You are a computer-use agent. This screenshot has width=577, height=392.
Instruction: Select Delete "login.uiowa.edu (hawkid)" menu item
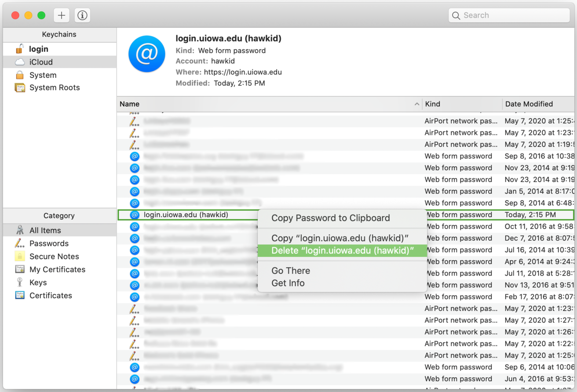342,250
